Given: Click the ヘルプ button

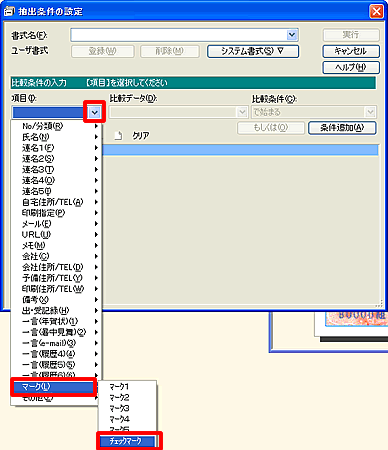Looking at the screenshot, I should tap(351, 67).
